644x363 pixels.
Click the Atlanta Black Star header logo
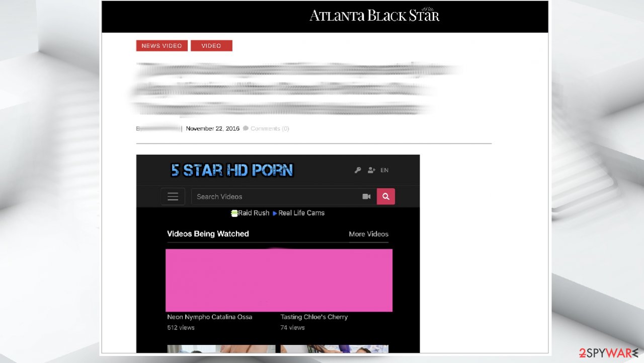[x=374, y=16]
